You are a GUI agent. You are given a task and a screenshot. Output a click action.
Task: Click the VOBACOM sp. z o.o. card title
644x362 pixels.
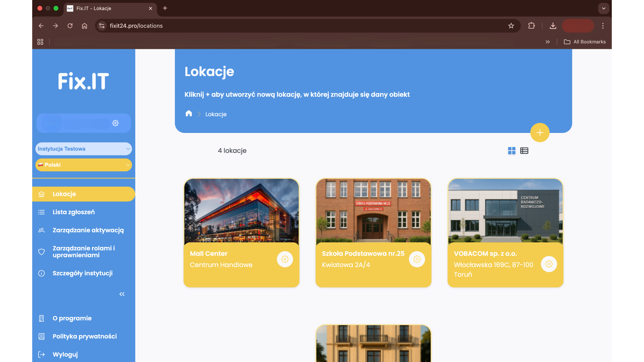click(x=485, y=253)
